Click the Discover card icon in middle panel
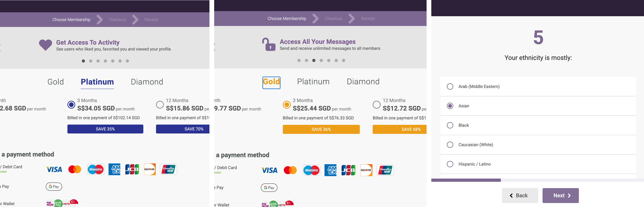 366,170
